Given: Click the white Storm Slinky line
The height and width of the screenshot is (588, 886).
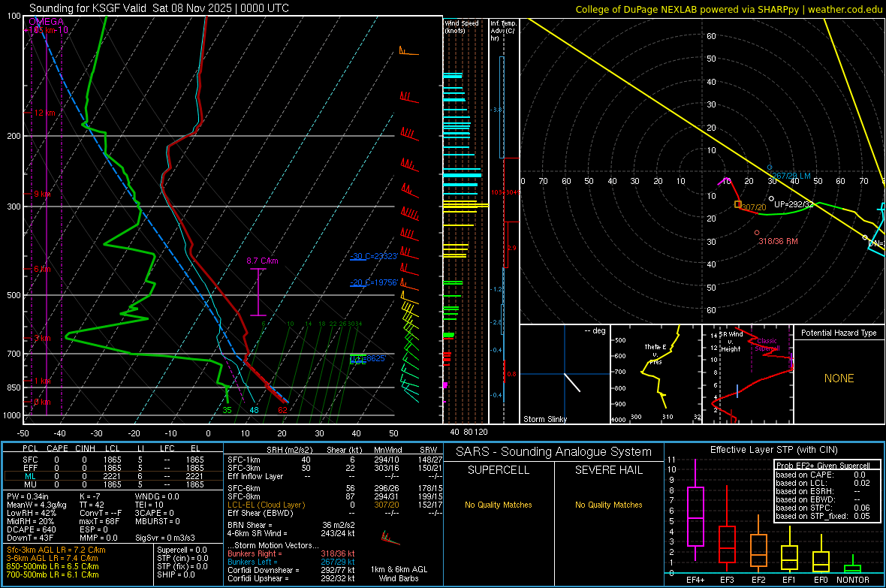Looking at the screenshot, I should (572, 383).
